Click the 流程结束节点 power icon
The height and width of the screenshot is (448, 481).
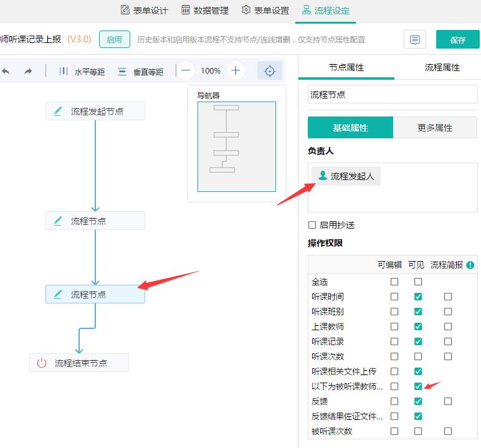coord(42,363)
